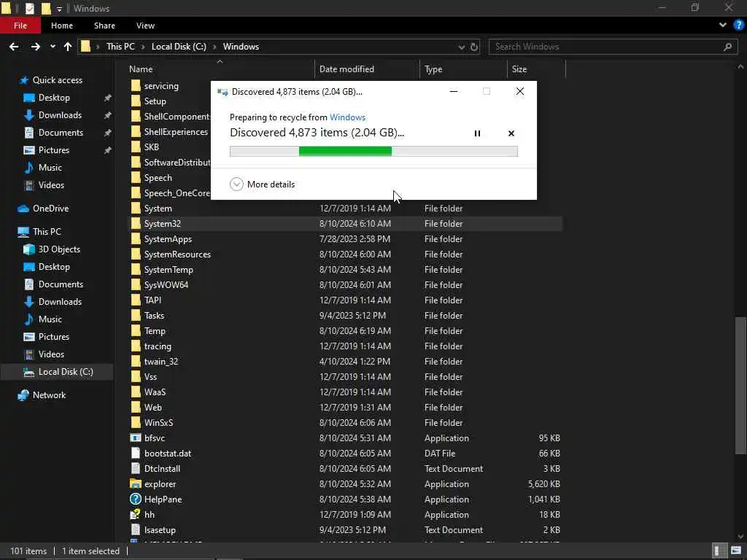Open the File menu
The height and width of the screenshot is (560, 747).
tap(20, 26)
